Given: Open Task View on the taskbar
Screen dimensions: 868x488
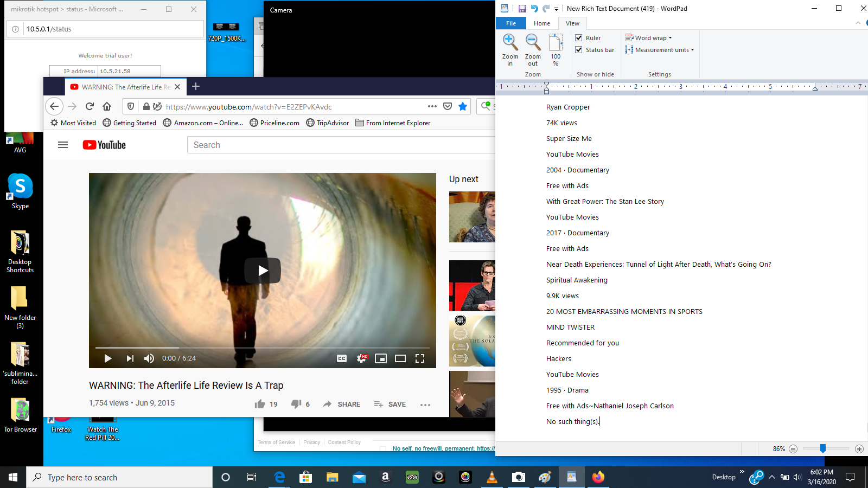Looking at the screenshot, I should [x=252, y=477].
